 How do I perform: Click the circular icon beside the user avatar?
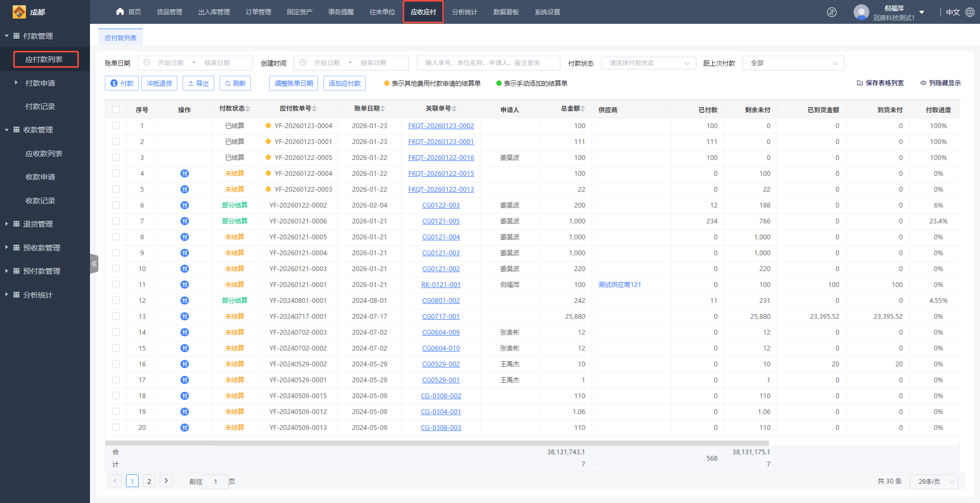(x=832, y=12)
